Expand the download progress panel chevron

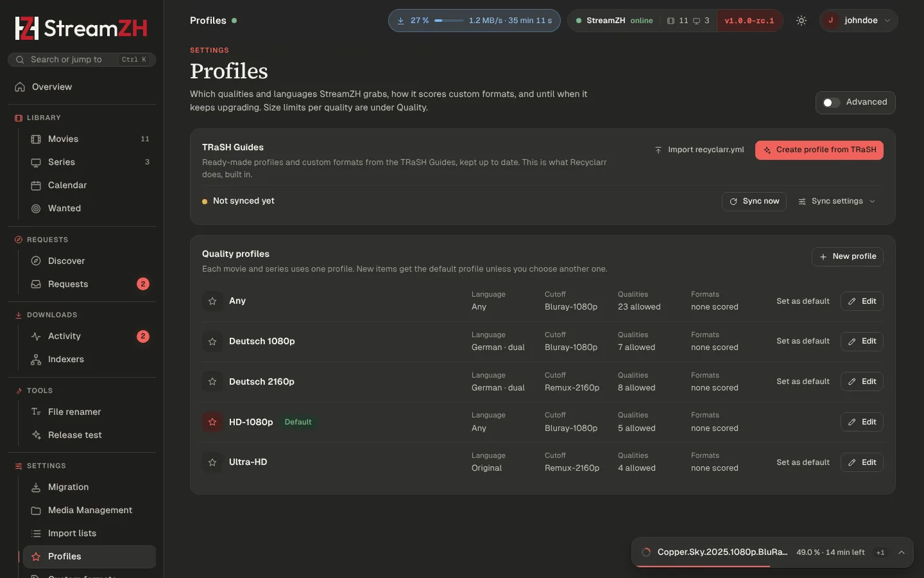tap(902, 552)
